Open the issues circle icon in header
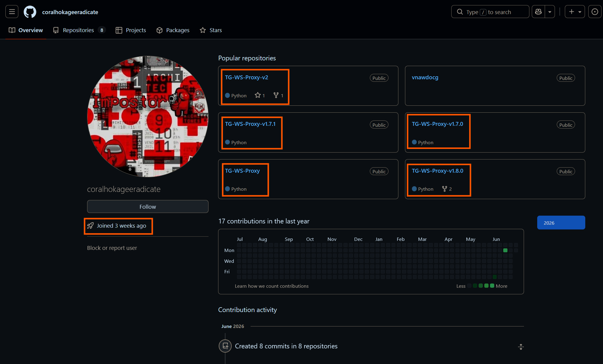603x364 pixels. pos(595,12)
